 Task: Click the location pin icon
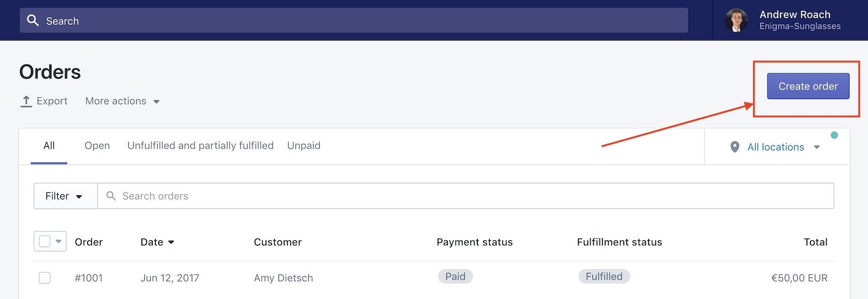pos(735,147)
